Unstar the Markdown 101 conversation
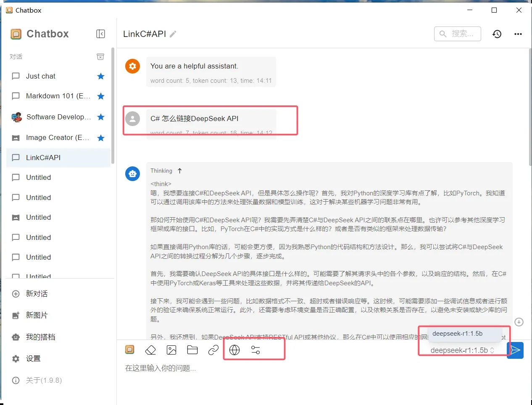Image resolution: width=532 pixels, height=405 pixels. tap(101, 96)
